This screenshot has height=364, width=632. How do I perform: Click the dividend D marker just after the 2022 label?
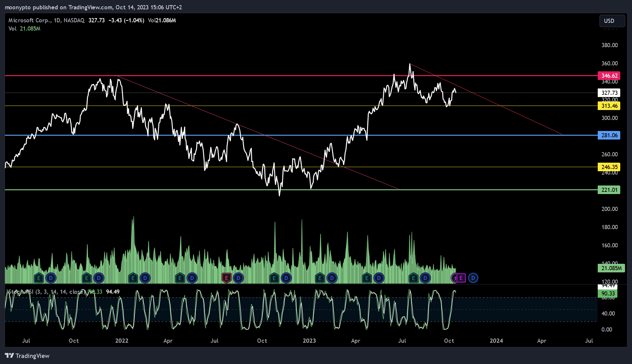point(145,278)
